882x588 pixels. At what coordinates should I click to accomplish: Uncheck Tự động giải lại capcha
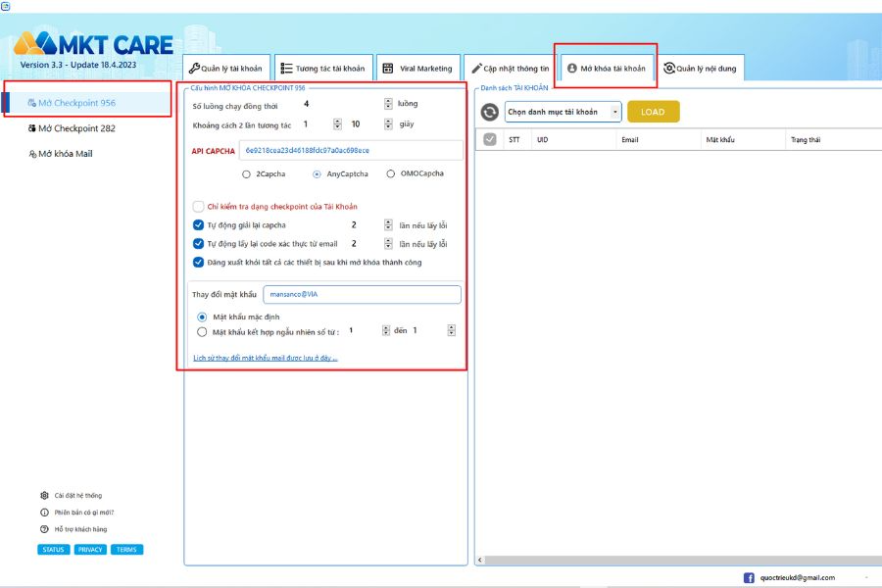pyautogui.click(x=199, y=225)
